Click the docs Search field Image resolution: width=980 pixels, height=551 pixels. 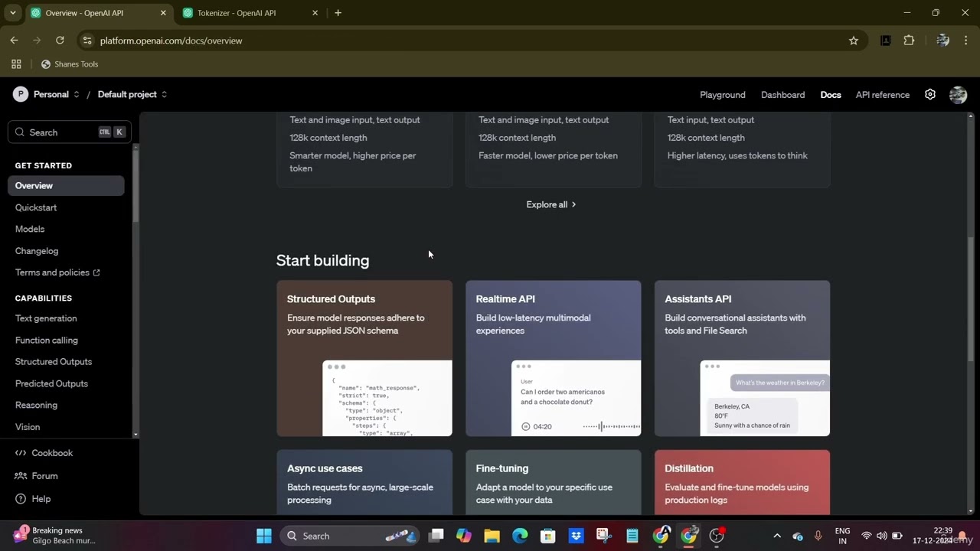coord(70,132)
